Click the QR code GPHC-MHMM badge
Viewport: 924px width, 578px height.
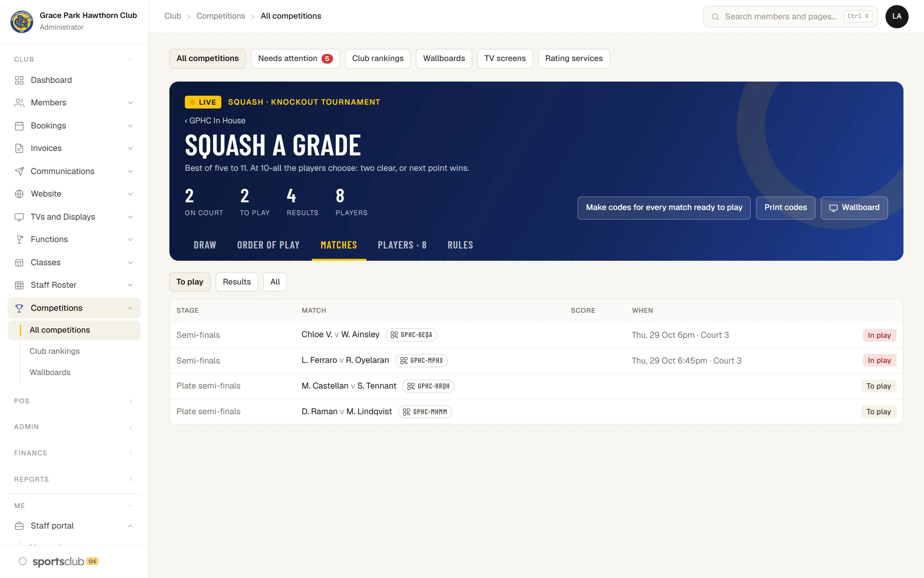[424, 412]
